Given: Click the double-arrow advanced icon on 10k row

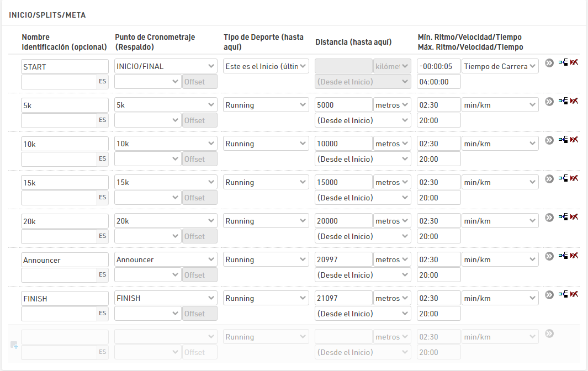Looking at the screenshot, I should tap(549, 140).
